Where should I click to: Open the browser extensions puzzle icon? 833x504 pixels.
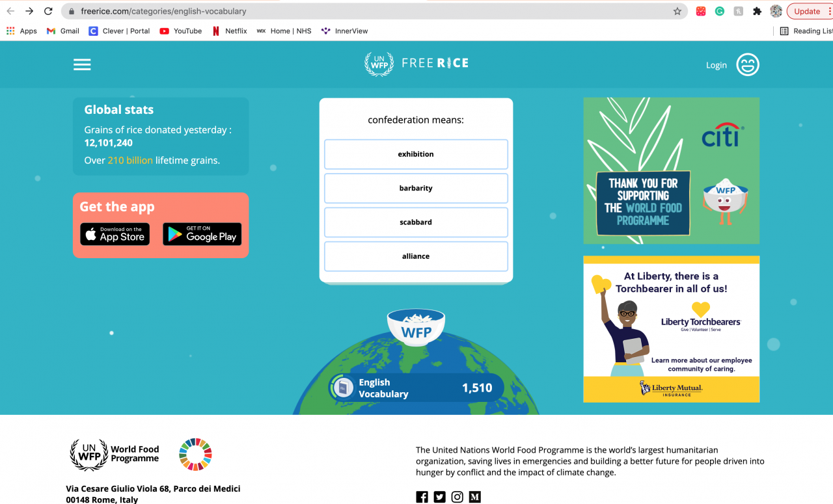pyautogui.click(x=757, y=11)
